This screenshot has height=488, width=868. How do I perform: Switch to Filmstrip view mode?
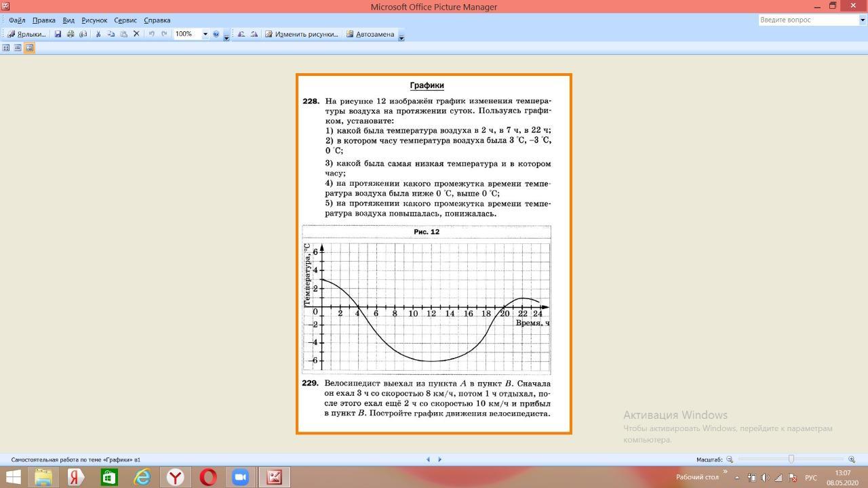[x=18, y=48]
